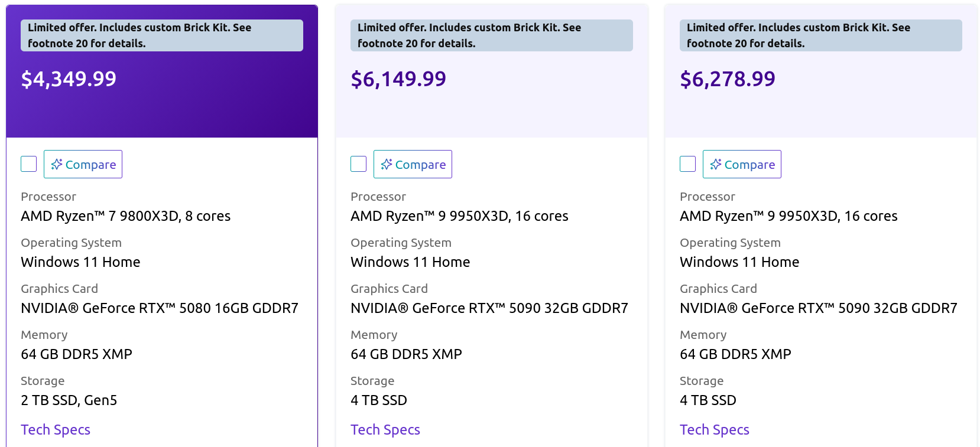Click sparkle icon on $6,149.99 model's Compare button
The image size is (980, 447).
387,164
